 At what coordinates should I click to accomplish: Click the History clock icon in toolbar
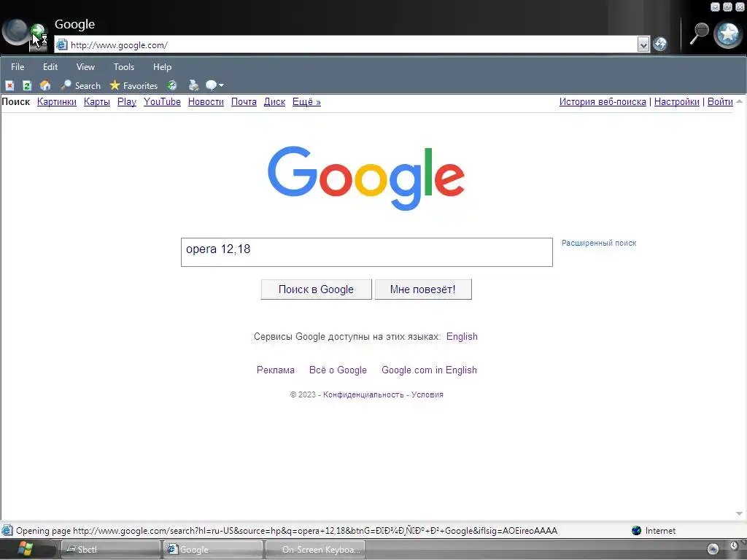click(x=172, y=86)
